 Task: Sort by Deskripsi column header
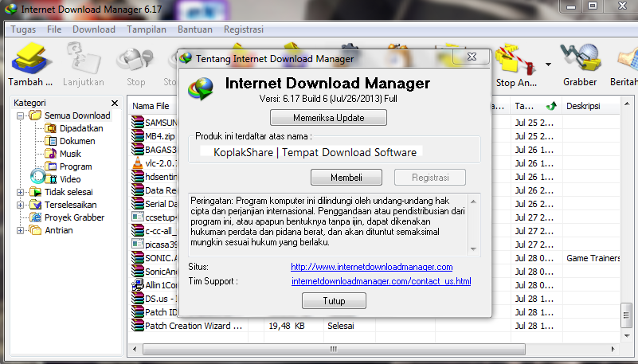click(x=591, y=106)
